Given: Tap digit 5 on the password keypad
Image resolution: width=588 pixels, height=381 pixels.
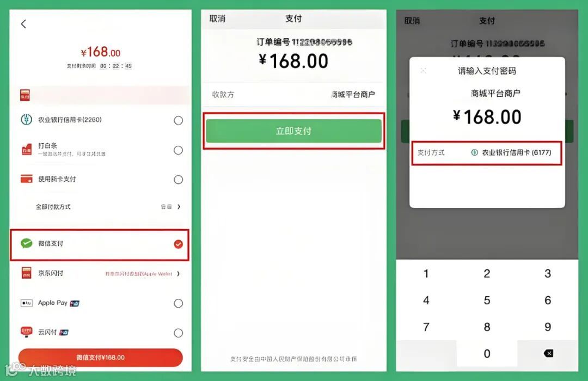Looking at the screenshot, I should click(x=487, y=300).
